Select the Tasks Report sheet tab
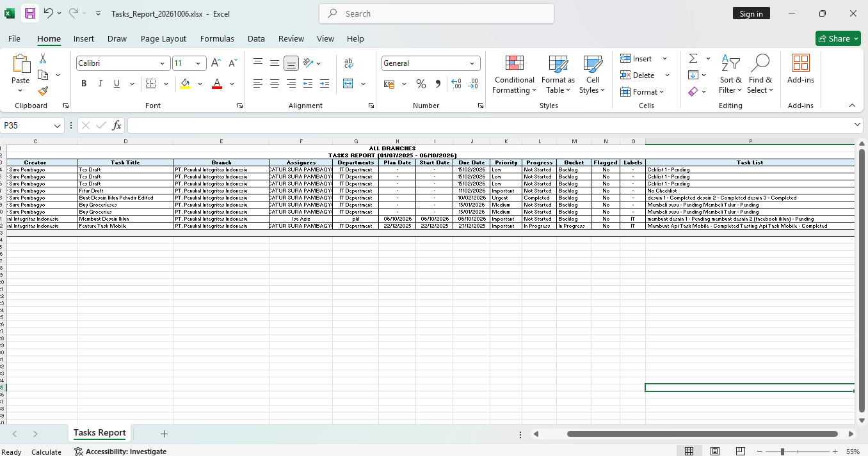 (x=99, y=433)
